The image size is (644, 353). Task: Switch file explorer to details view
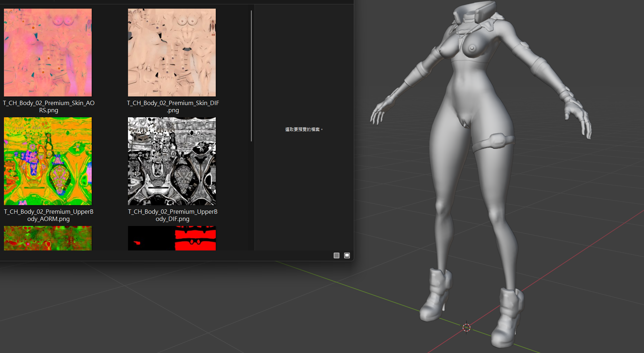point(337,255)
